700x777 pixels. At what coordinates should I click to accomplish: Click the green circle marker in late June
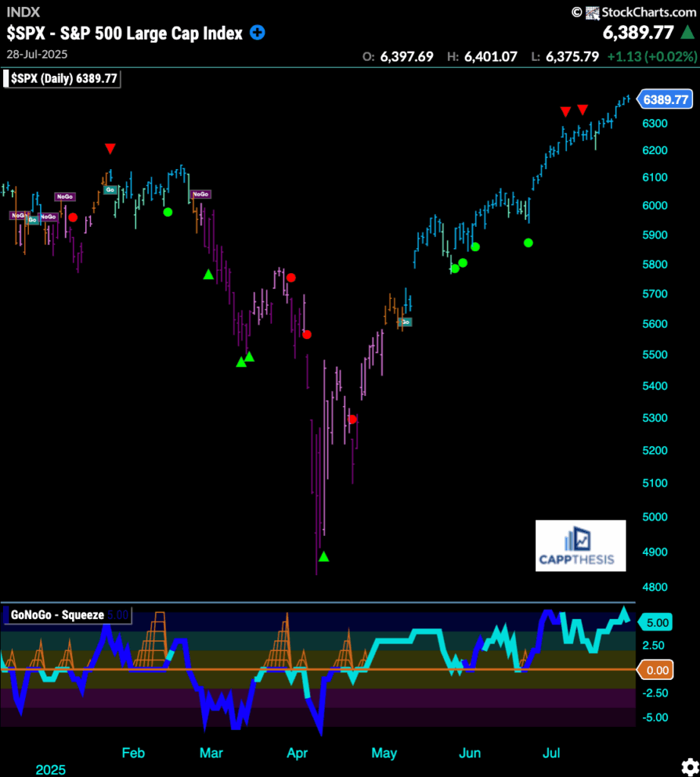tap(528, 243)
